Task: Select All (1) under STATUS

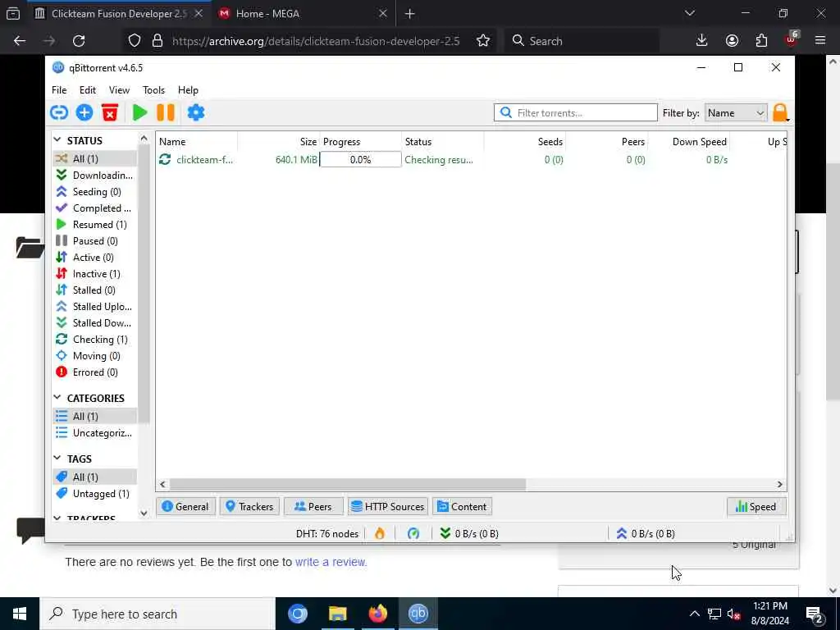Action: coord(95,158)
